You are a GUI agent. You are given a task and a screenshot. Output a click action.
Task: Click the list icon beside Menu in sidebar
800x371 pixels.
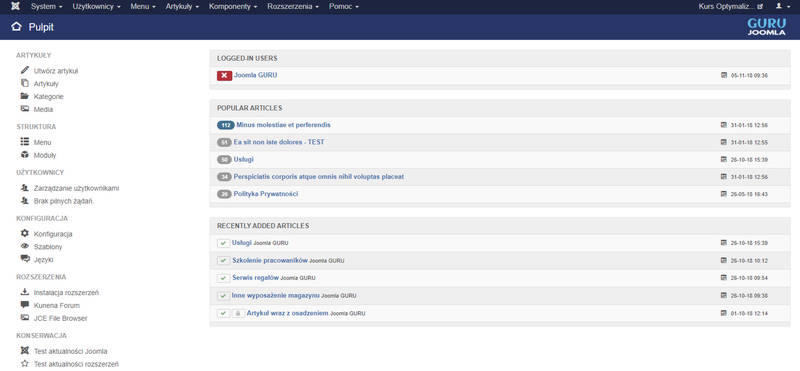tap(24, 142)
